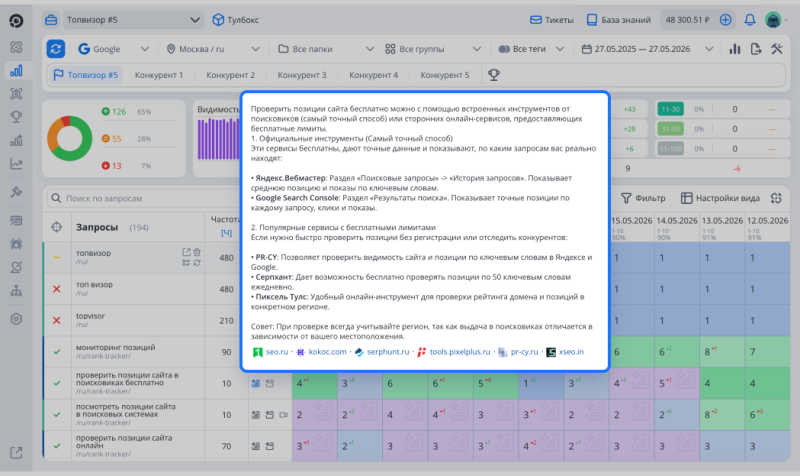The height and width of the screenshot is (476, 800).
Task: Expand the Все папки dropdown
Action: [x=326, y=49]
